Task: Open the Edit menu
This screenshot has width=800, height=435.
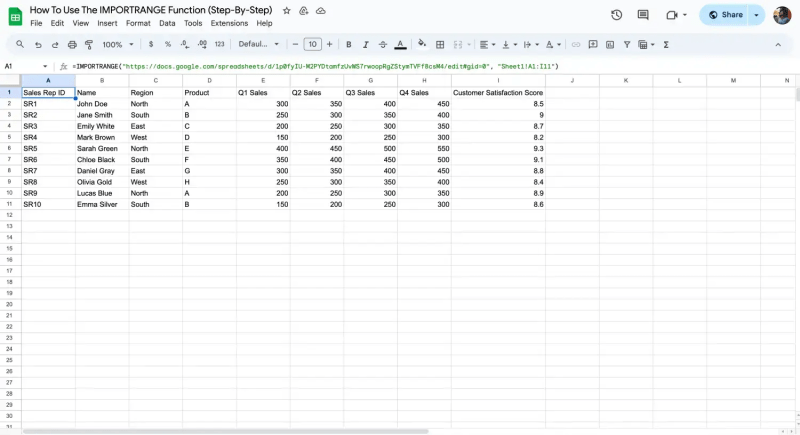Action: (57, 23)
